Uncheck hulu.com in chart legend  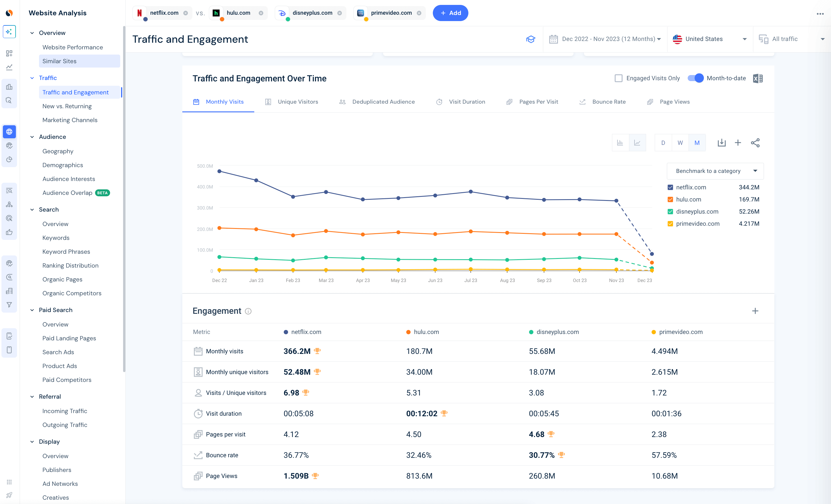point(670,199)
